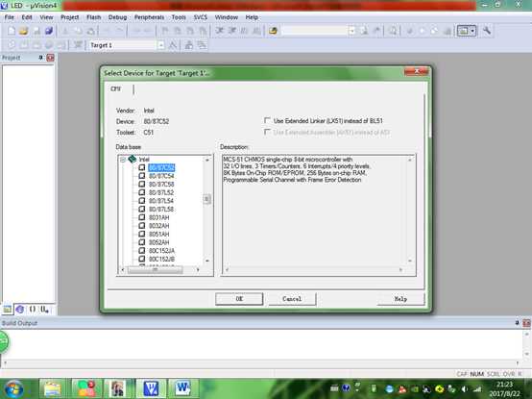Image resolution: width=532 pixels, height=399 pixels.
Task: Confirm device selection with OK
Action: point(239,299)
